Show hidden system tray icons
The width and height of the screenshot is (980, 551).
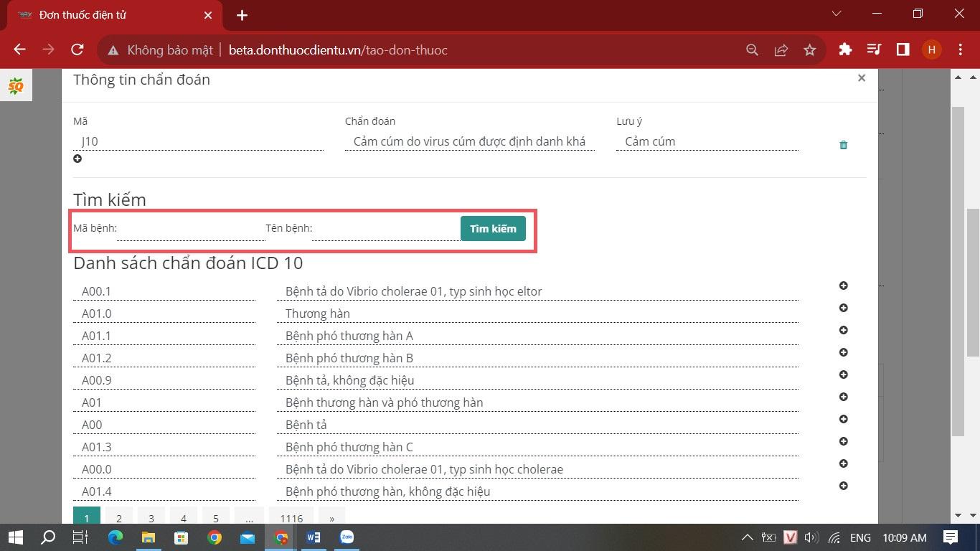(x=747, y=537)
